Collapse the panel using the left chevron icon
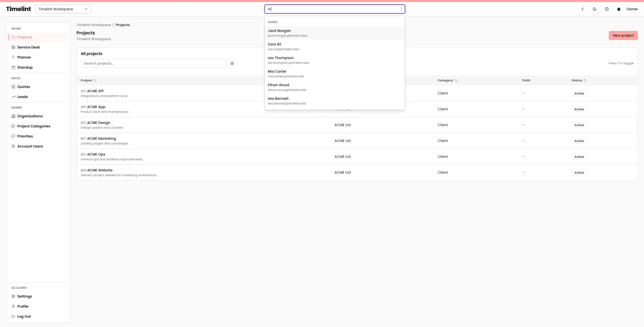644x327 pixels. tap(582, 9)
